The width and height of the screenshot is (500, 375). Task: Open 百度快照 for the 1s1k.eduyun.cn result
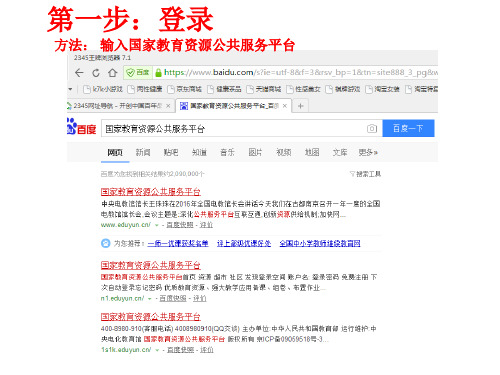pos(180,350)
